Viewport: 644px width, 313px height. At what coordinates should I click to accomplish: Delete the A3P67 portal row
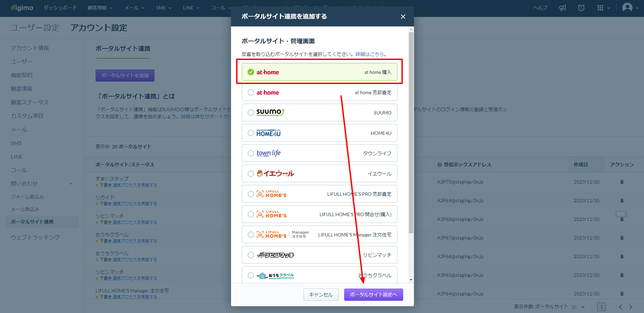(x=622, y=238)
